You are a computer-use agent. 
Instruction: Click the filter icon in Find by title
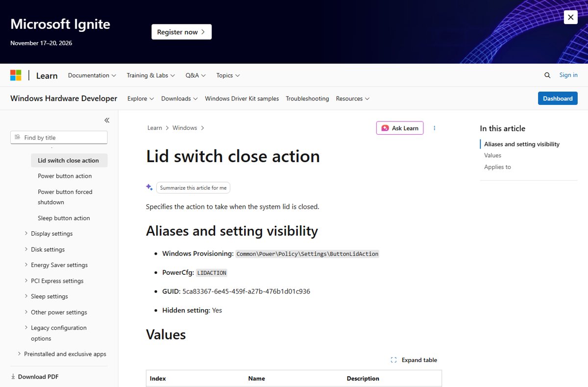coord(18,138)
